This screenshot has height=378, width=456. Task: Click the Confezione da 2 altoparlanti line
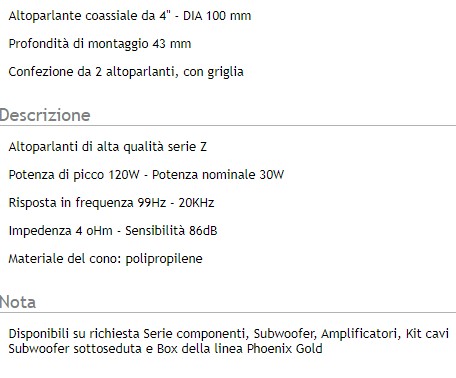coord(126,72)
